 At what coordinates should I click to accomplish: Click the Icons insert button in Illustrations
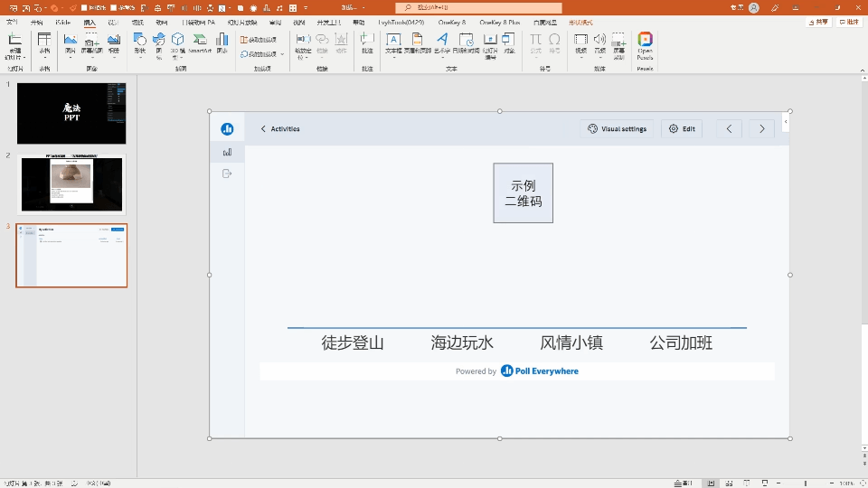[158, 45]
